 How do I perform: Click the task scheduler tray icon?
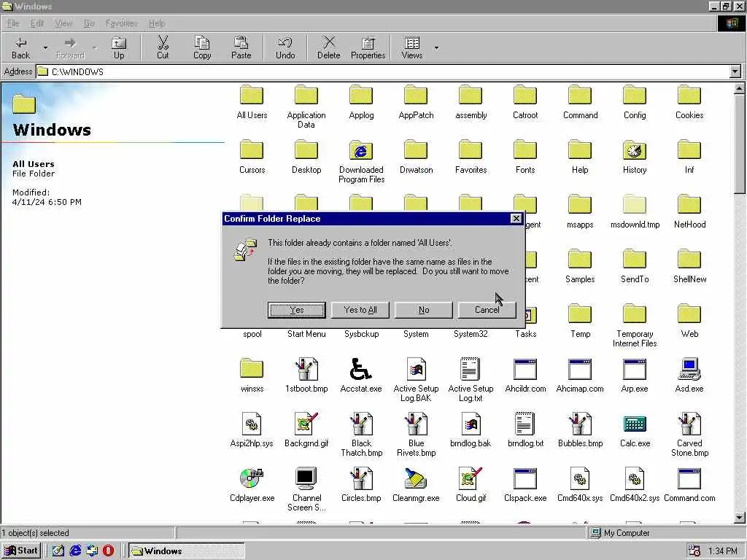[694, 551]
